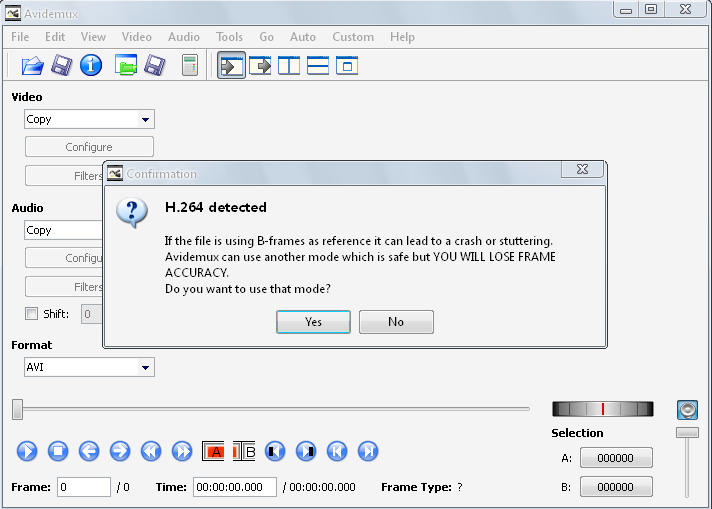Click the audio Configure button
Screen dimensions: 712x509
64,258
